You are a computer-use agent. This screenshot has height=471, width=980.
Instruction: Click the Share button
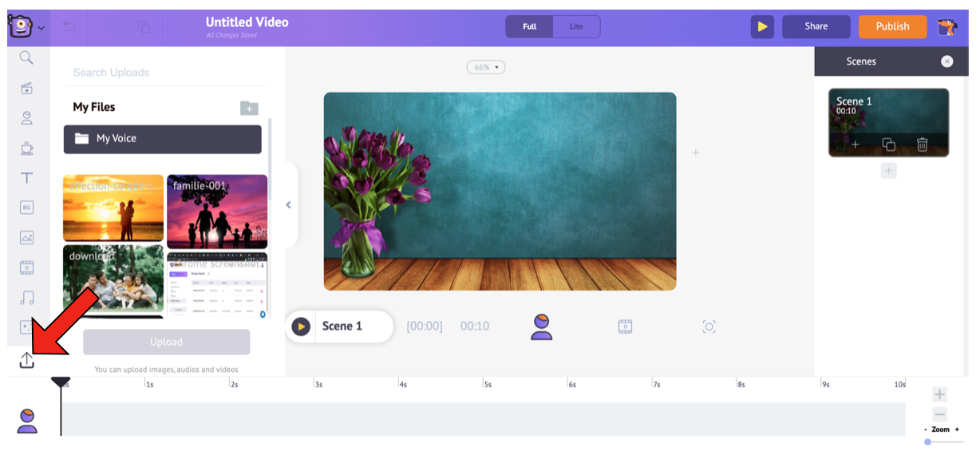coord(816,26)
